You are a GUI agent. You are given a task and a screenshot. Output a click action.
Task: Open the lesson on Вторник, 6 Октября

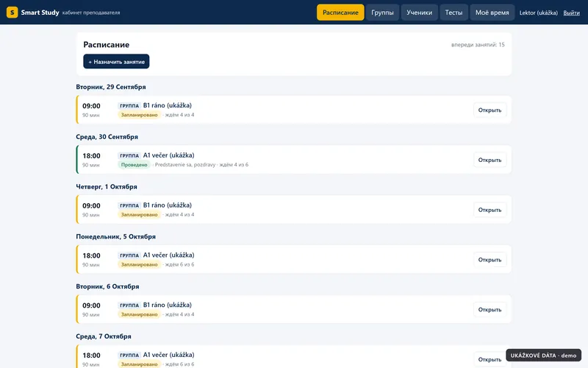490,310
